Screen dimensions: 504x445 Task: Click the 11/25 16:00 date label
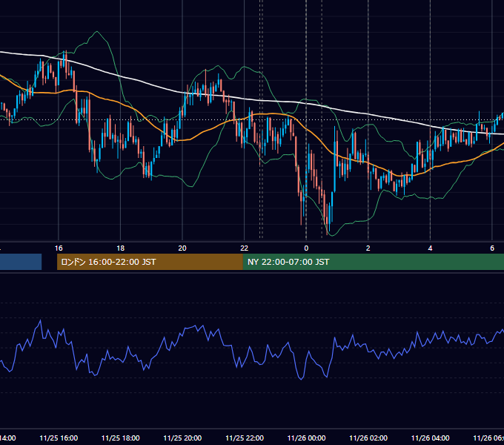pyautogui.click(x=59, y=438)
